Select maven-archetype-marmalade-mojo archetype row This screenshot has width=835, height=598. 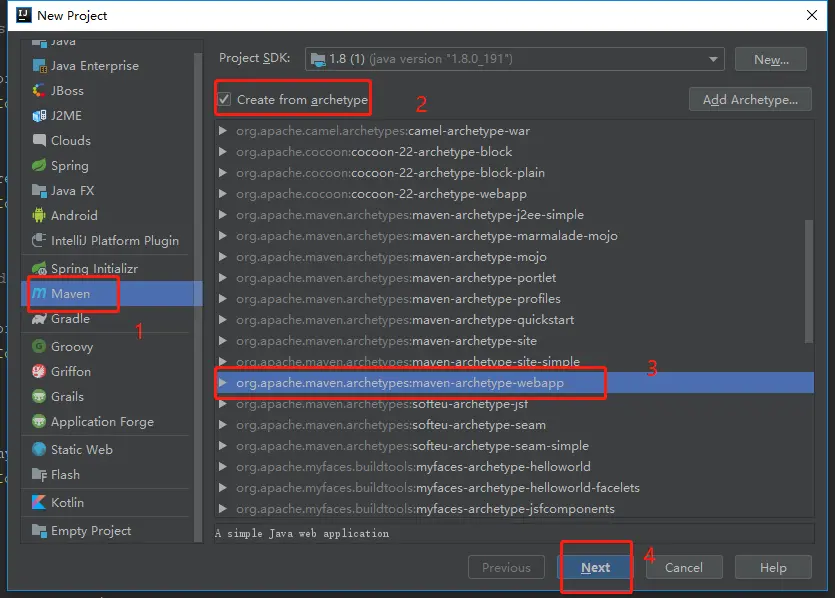coord(514,235)
